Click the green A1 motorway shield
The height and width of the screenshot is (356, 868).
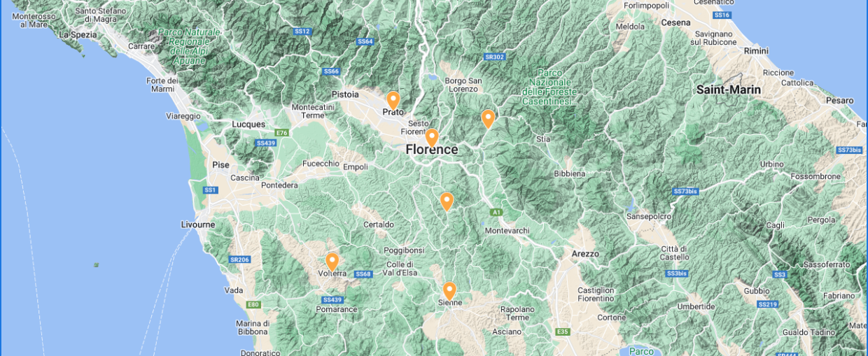click(x=496, y=211)
